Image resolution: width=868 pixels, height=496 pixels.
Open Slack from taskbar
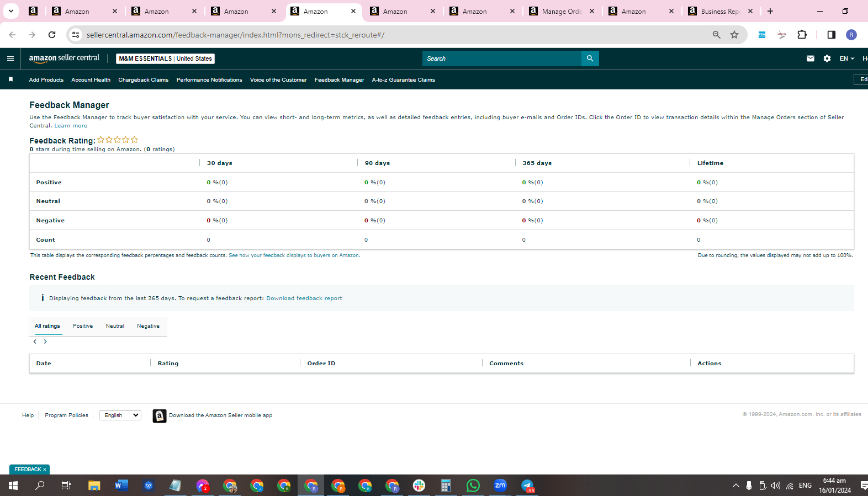pos(419,486)
